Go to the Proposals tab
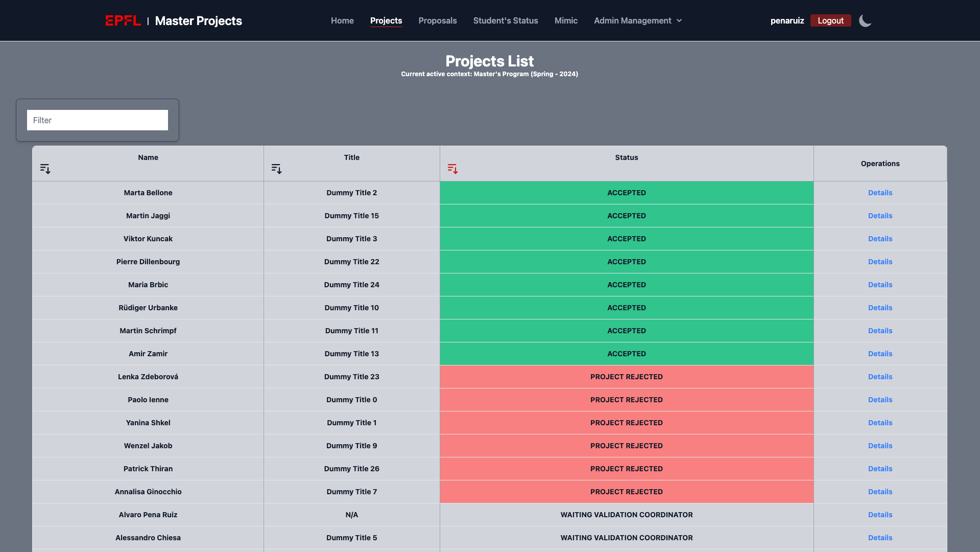The height and width of the screenshot is (552, 980). tap(437, 20)
